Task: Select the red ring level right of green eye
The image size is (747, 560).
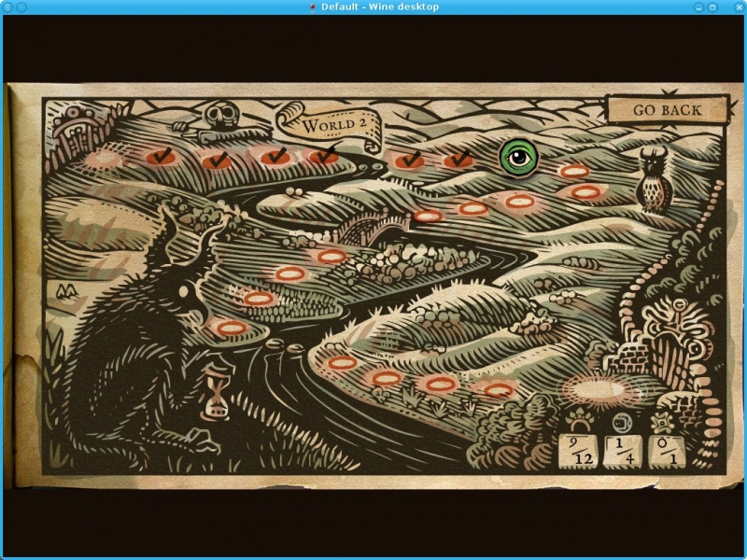Action: coord(573,171)
